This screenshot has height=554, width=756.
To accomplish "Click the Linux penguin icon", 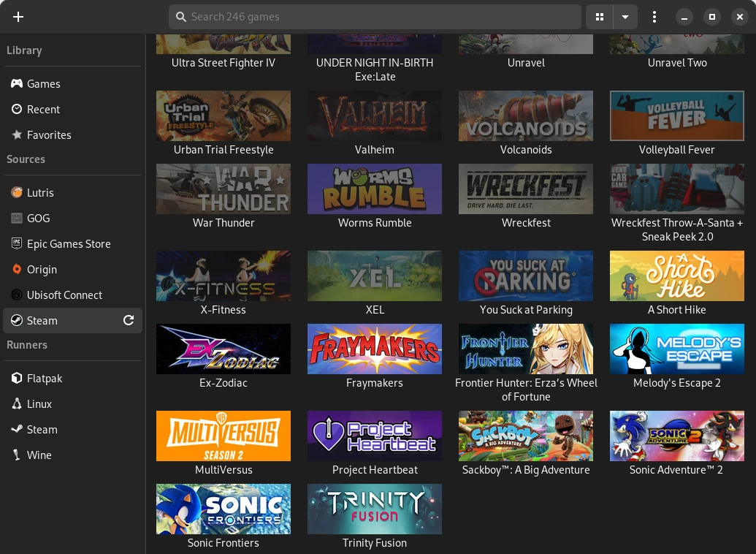I will (x=17, y=404).
